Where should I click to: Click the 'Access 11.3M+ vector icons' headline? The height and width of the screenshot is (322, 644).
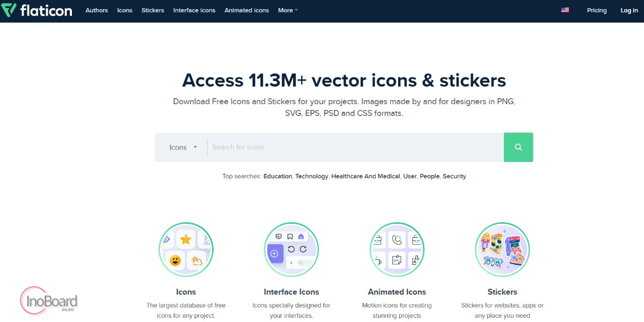point(344,80)
